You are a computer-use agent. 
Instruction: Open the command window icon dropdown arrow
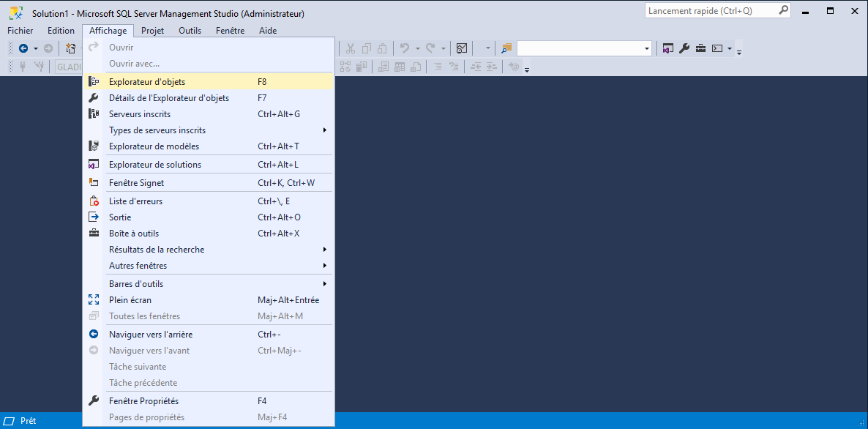point(730,49)
